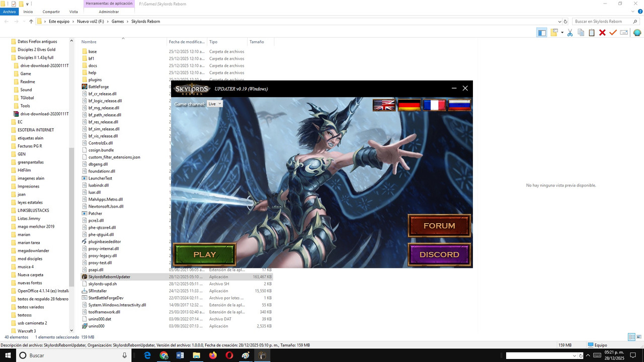644x362 pixels.
Task: Select the HitFilm folder in tree
Action: pos(24,170)
